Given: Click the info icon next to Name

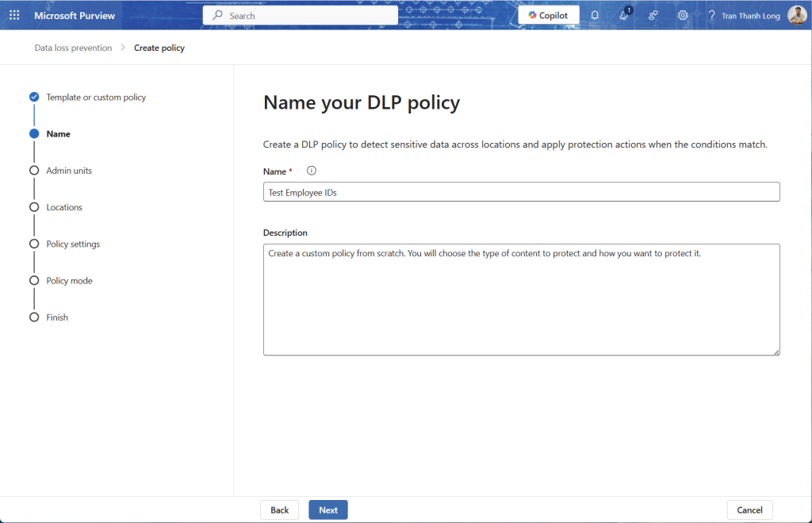Looking at the screenshot, I should click(x=312, y=171).
